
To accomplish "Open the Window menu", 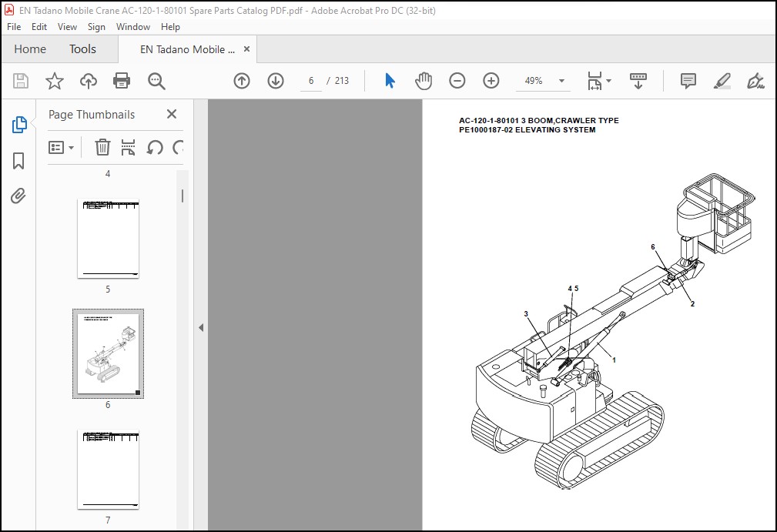I will point(132,27).
